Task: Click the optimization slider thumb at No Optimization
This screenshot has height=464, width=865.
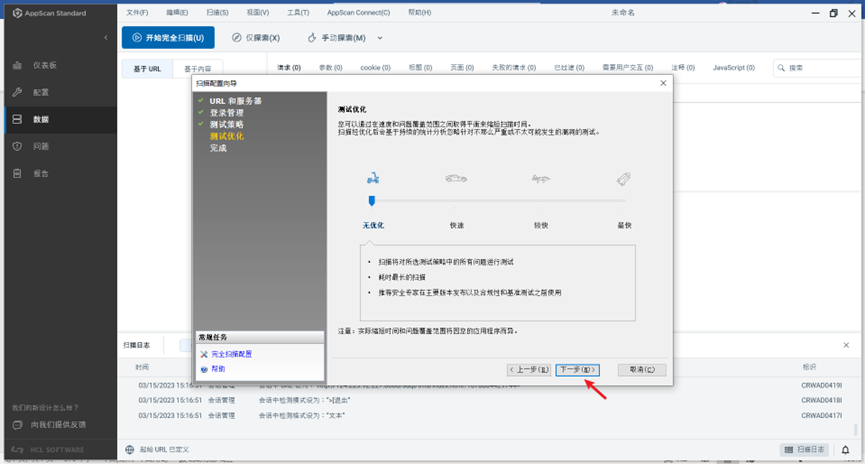Action: coord(372,201)
